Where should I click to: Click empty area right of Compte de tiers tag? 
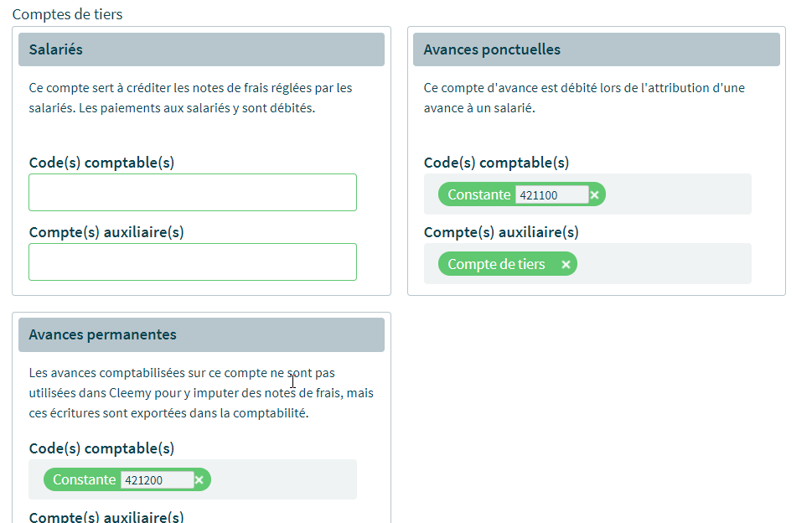click(x=662, y=264)
